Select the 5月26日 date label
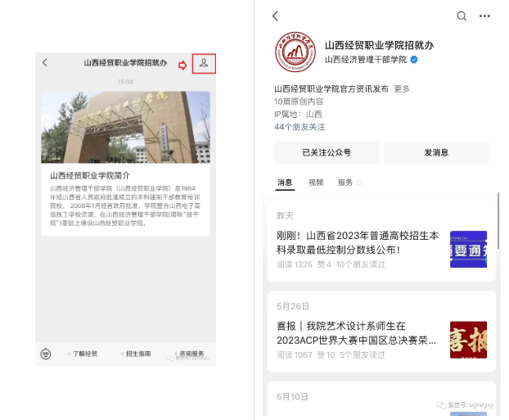509x420 pixels. (x=293, y=306)
